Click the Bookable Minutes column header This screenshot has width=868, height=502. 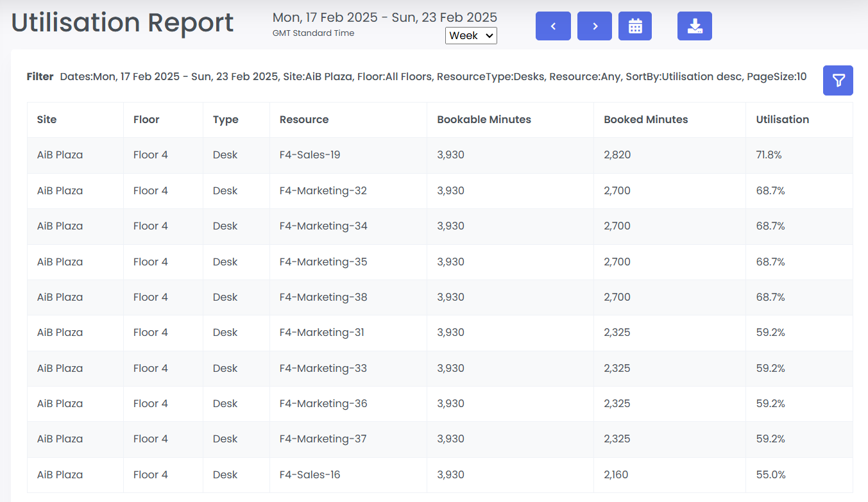(x=484, y=119)
